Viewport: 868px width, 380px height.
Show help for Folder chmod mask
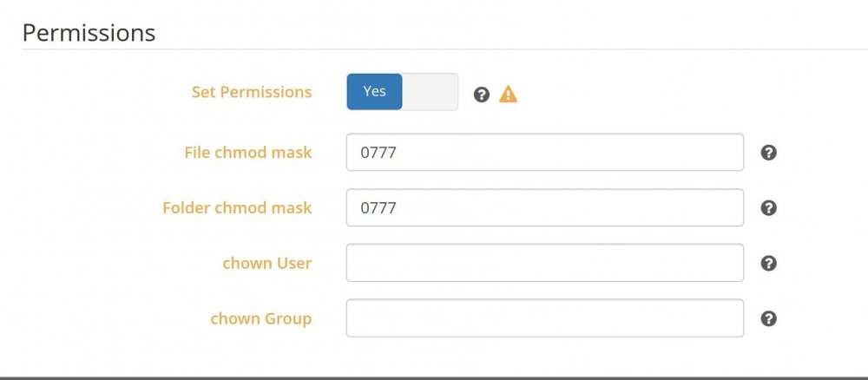coord(768,208)
